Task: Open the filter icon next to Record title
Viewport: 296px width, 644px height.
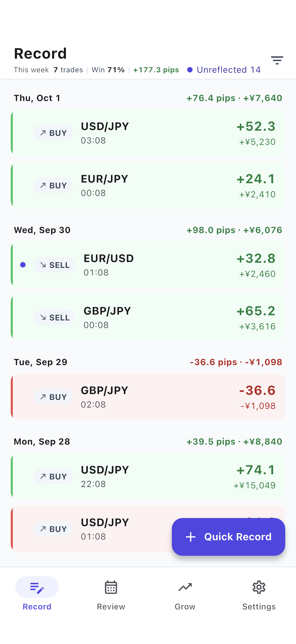Action: pyautogui.click(x=277, y=60)
